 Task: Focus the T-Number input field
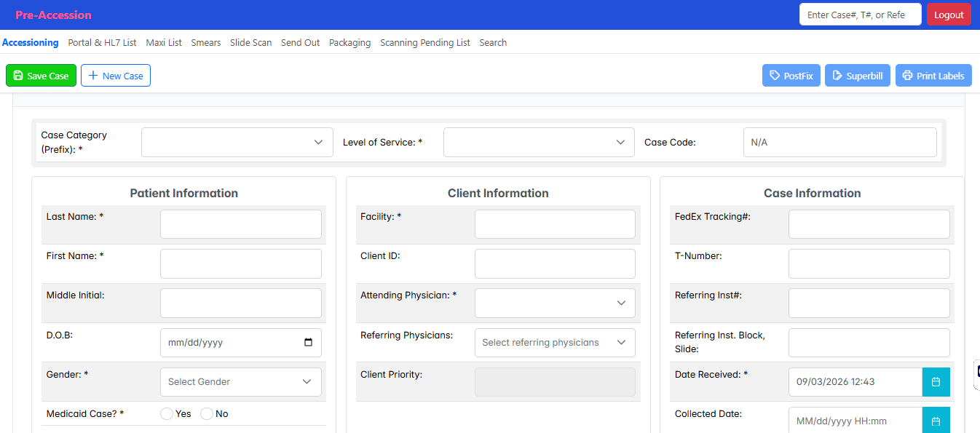coord(869,263)
